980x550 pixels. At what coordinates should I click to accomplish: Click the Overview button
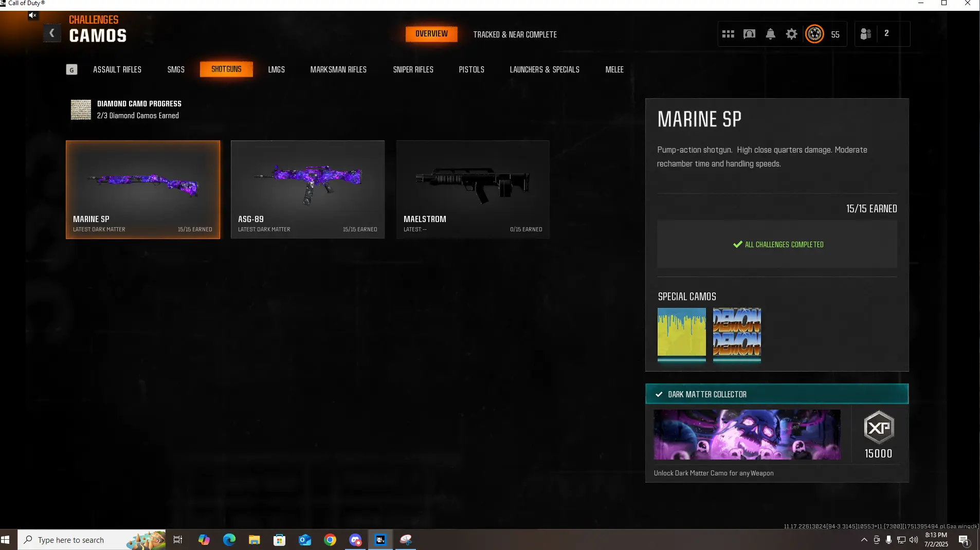coord(431,34)
